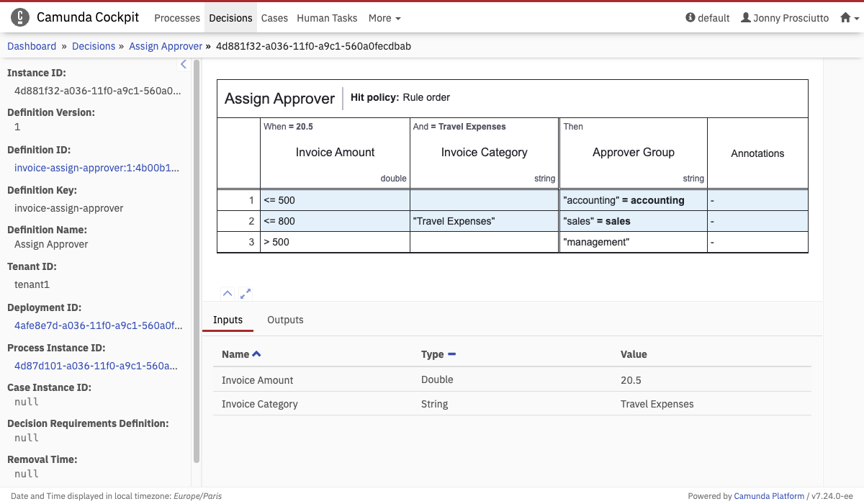Click the Camunda logo icon
Image resolution: width=864 pixels, height=504 pixels.
pyautogui.click(x=20, y=18)
